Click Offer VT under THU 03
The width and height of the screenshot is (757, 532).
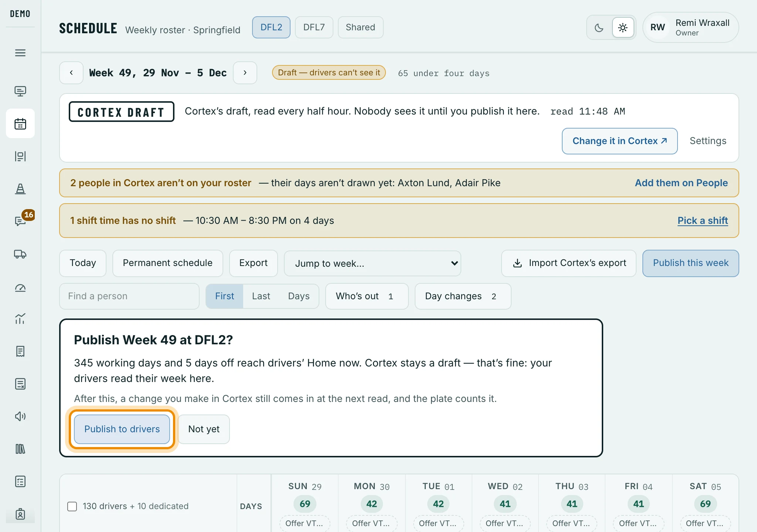tap(572, 523)
